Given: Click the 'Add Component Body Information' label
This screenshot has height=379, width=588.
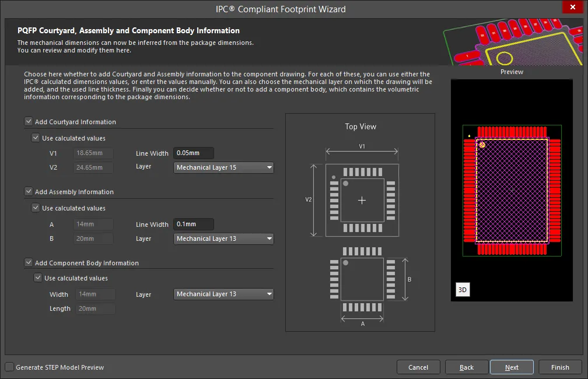Looking at the screenshot, I should point(86,263).
